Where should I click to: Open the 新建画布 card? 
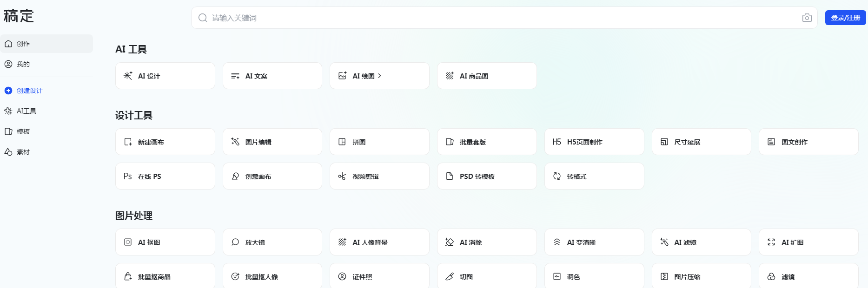click(165, 142)
